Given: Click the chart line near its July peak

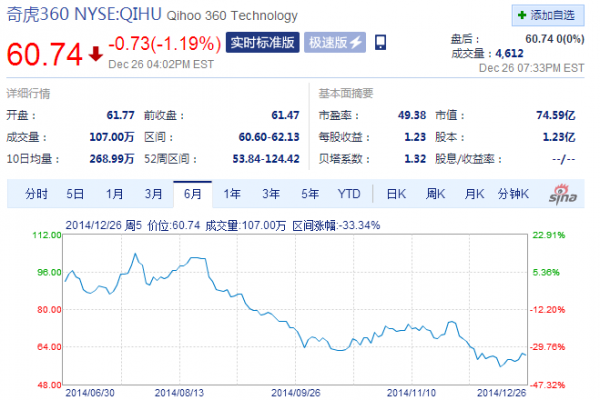Looking at the screenshot, I should [x=135, y=254].
